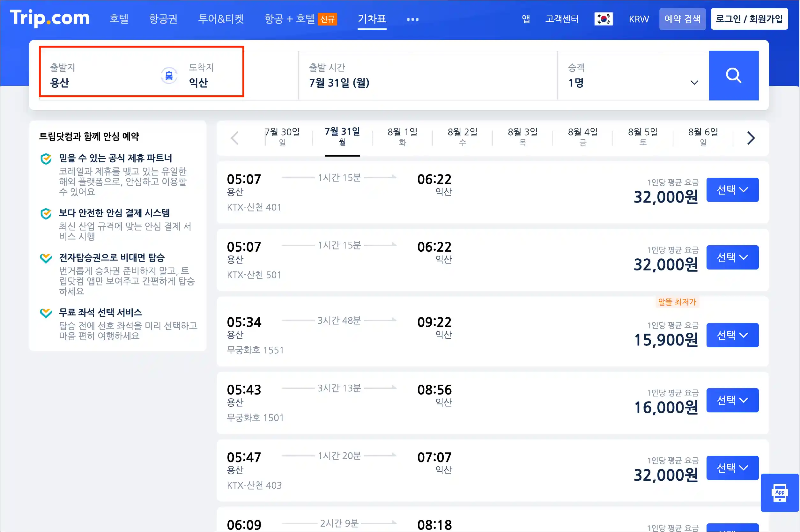Screen dimensions: 800x532
Task: Open the 항공 + 호텔 menu
Action: (x=290, y=19)
